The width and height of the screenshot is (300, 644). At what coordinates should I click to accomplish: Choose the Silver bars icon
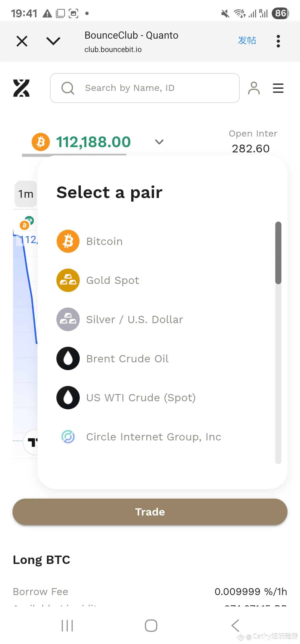68,319
